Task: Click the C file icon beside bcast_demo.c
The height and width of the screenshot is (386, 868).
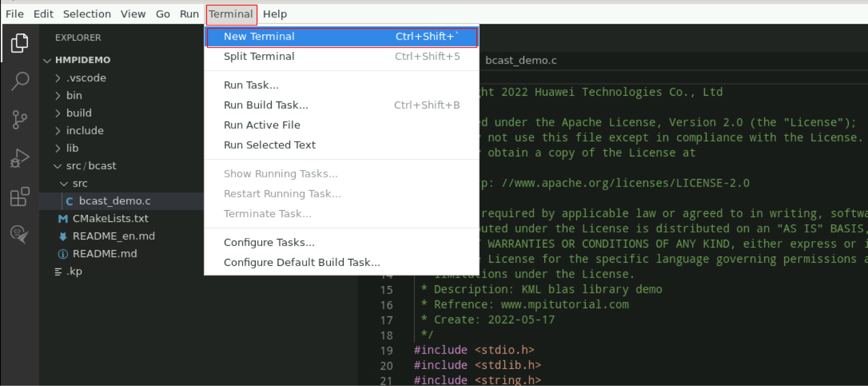Action: click(69, 201)
